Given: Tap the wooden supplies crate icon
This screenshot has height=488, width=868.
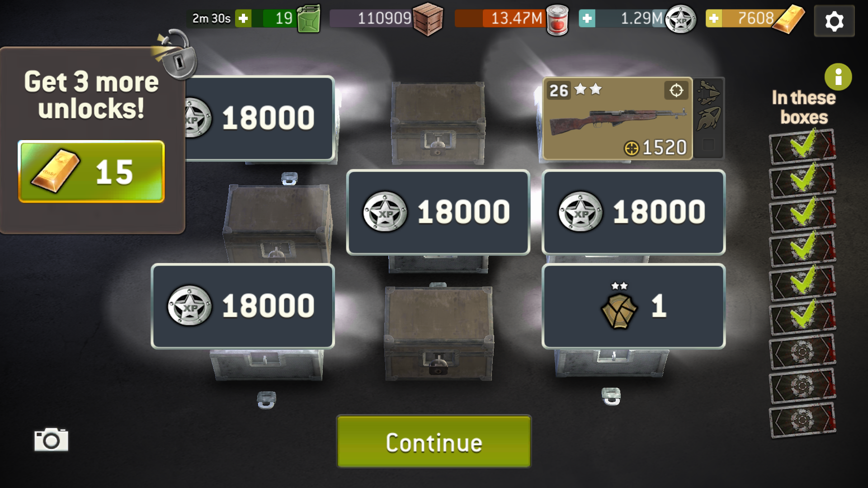Looking at the screenshot, I should pos(427,19).
